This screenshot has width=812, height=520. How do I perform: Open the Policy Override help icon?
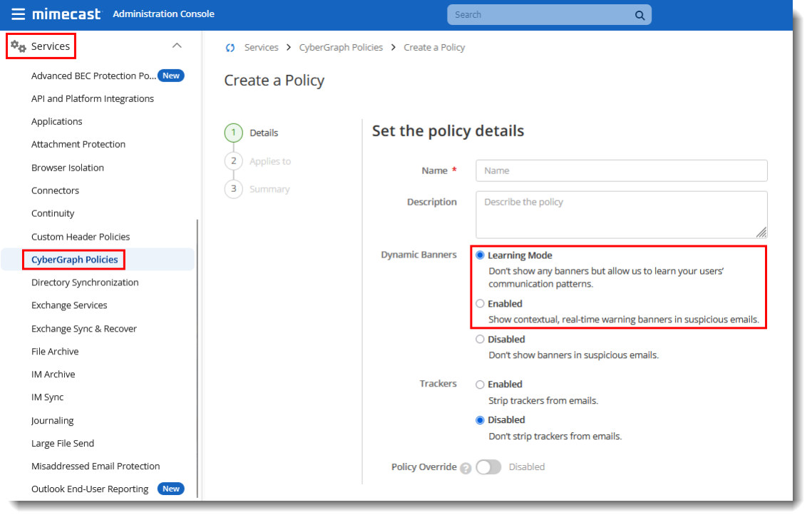(466, 468)
